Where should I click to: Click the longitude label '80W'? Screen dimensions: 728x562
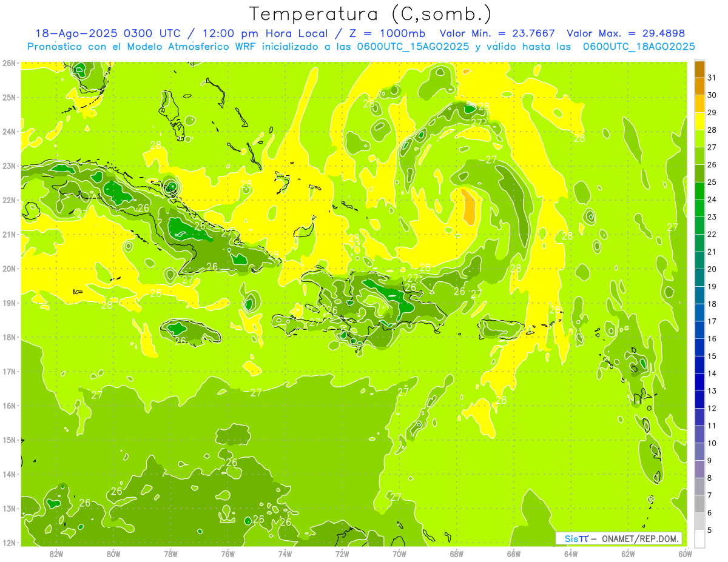click(113, 554)
